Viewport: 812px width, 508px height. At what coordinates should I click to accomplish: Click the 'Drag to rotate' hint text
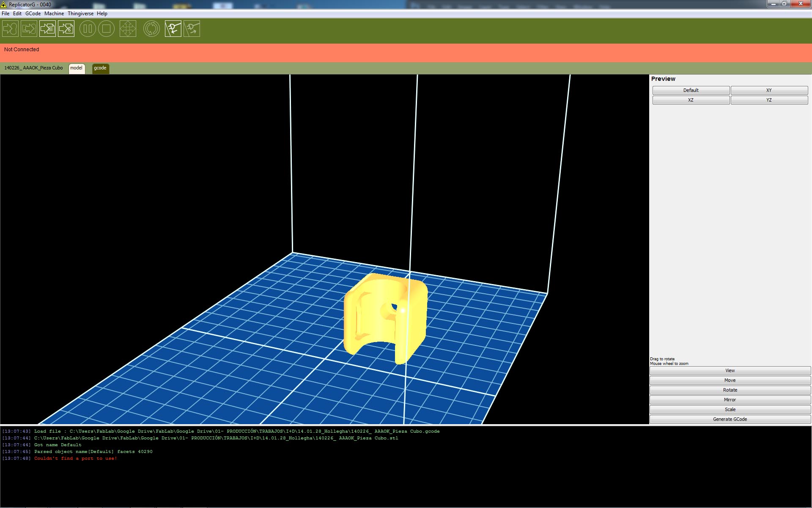(662, 359)
